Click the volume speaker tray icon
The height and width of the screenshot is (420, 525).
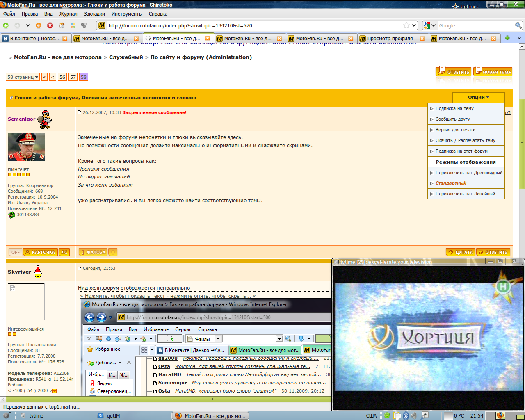point(414,415)
